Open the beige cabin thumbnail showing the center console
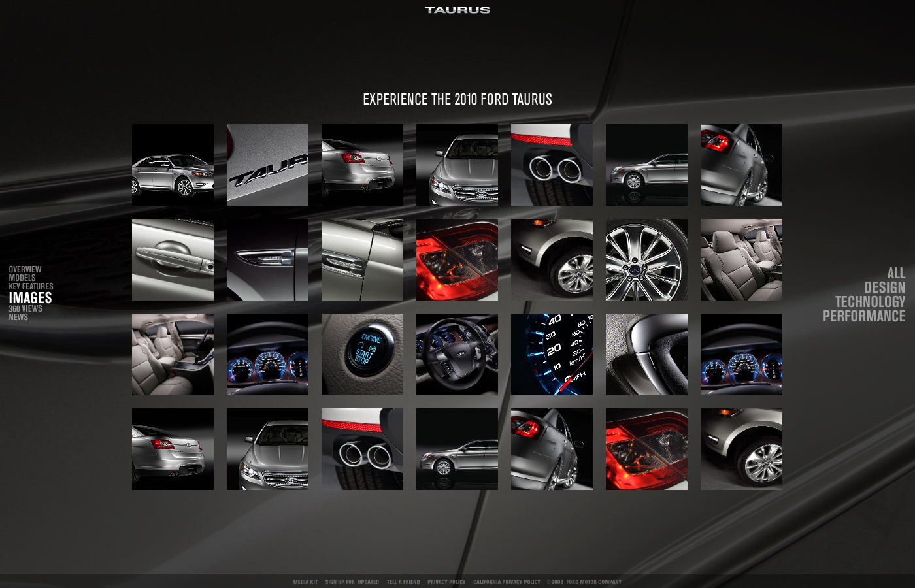 [173, 354]
